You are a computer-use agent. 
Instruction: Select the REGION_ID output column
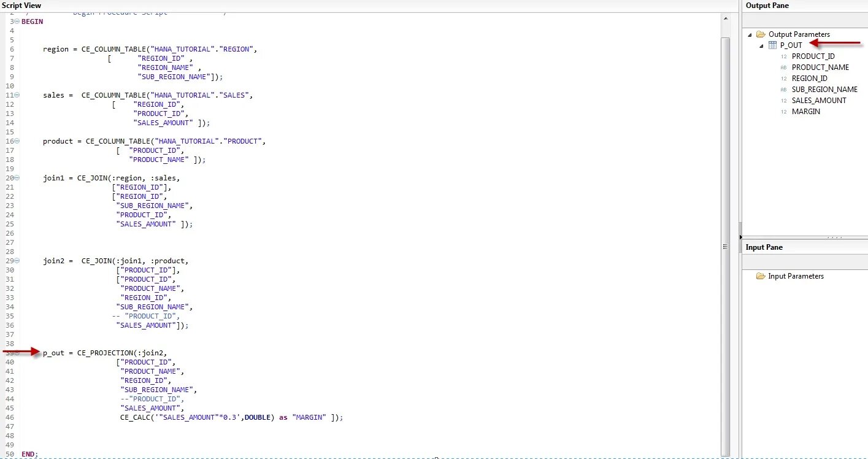(808, 78)
